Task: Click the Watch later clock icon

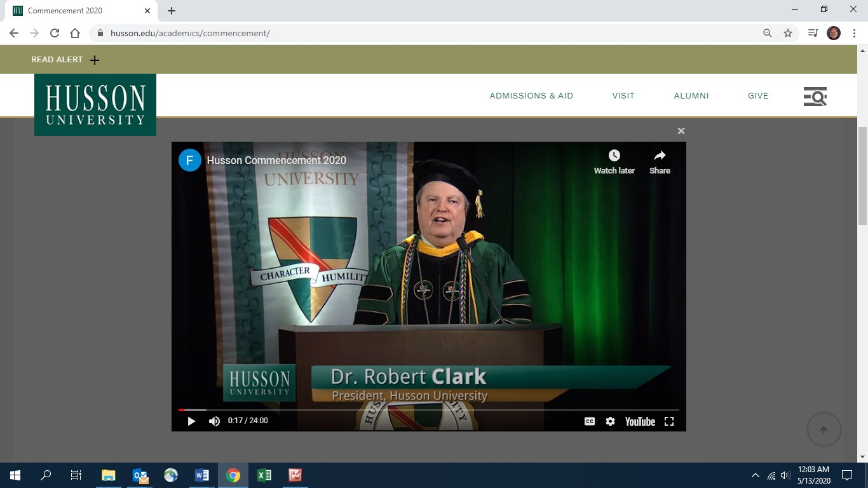Action: (614, 156)
